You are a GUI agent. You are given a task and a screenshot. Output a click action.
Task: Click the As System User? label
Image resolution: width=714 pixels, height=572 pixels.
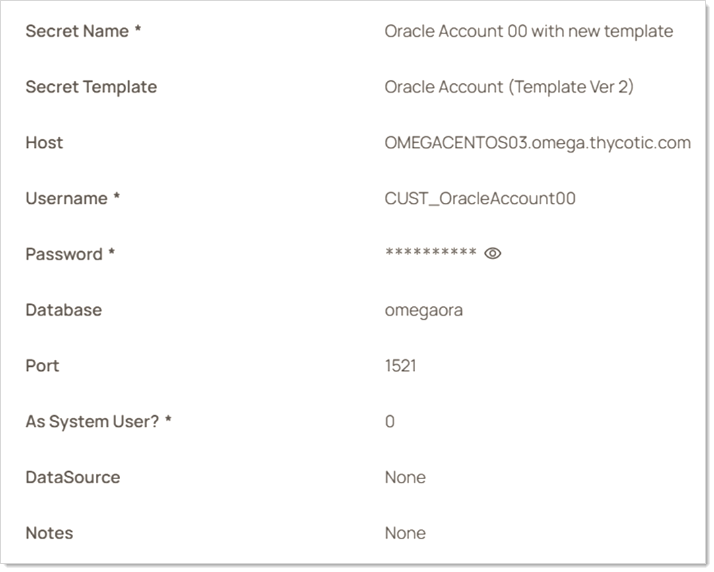coord(98,422)
